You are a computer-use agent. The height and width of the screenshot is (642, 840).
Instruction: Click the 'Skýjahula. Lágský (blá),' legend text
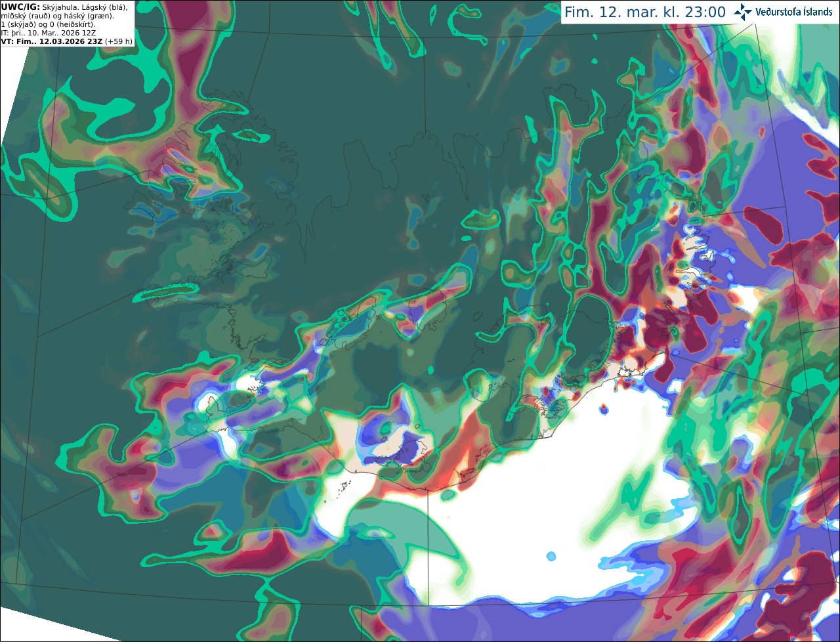[85, 7]
